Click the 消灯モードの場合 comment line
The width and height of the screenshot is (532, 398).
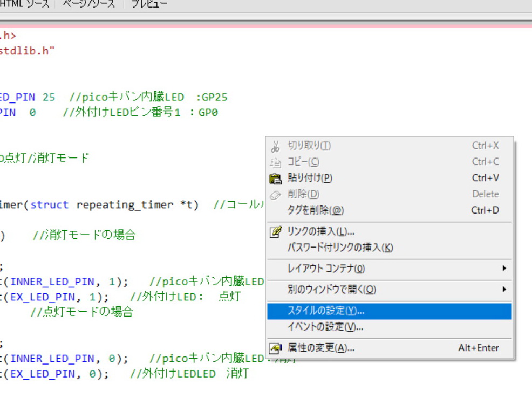coord(84,235)
